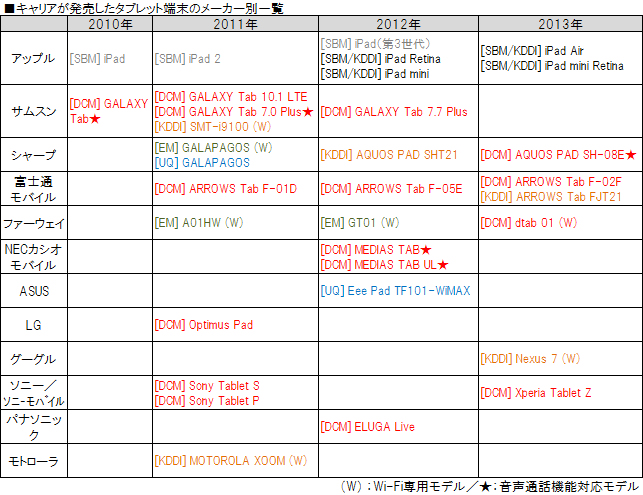The image size is (643, 495).
Task: Click [UQ] GALAPAGOS entry
Action: click(202, 163)
